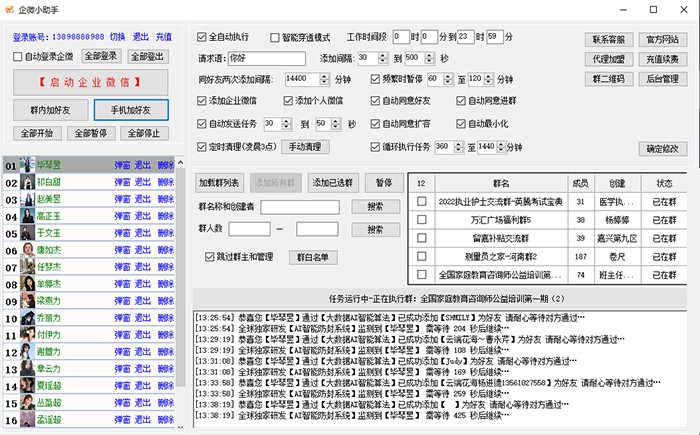Click 全部暂停 button
This screenshot has width=700, height=435.
tap(91, 133)
